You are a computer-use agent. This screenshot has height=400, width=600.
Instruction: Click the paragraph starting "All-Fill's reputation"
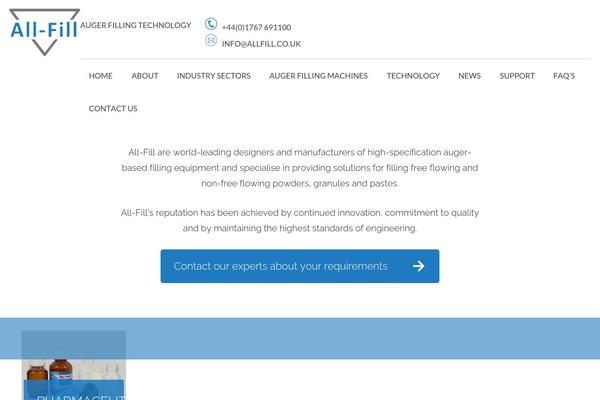coord(300,220)
